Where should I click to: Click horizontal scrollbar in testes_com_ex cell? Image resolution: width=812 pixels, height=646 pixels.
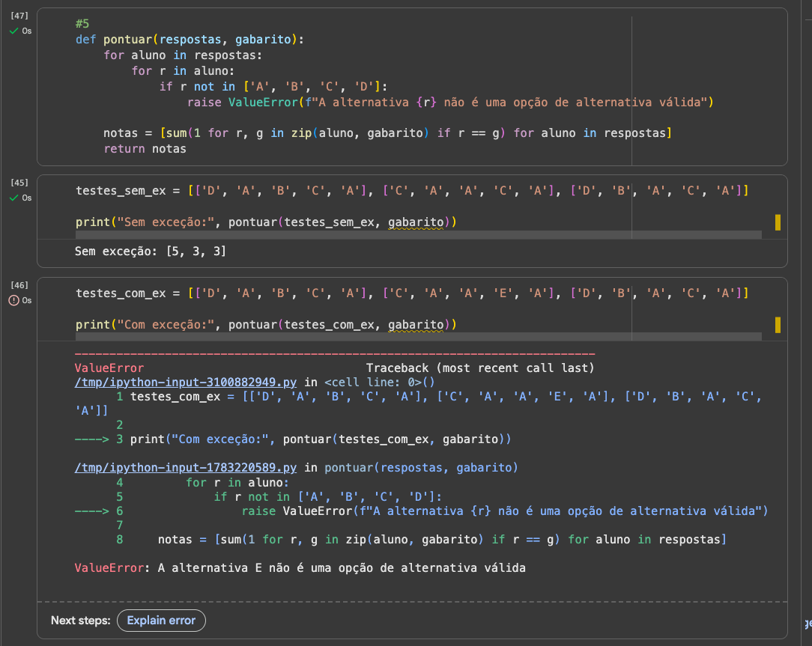(418, 338)
